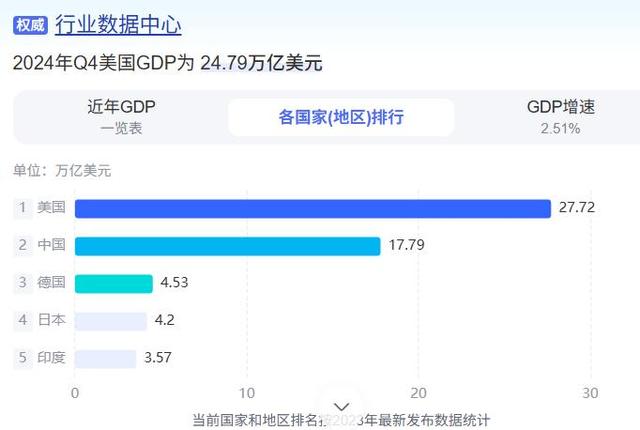Click the 17.79 value label
This screenshot has height=430, width=640.
(x=407, y=245)
